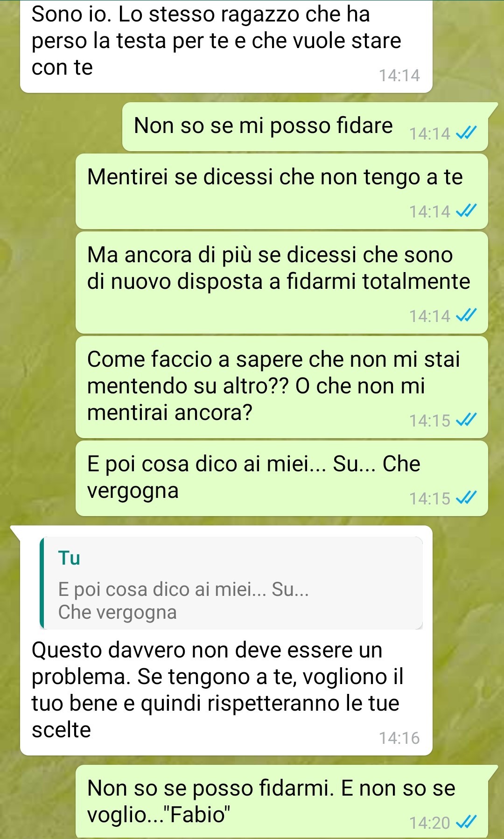The height and width of the screenshot is (839, 504).
Task: Click double check mark on 'Mentirei se dicessi' message
Action: pos(466,211)
